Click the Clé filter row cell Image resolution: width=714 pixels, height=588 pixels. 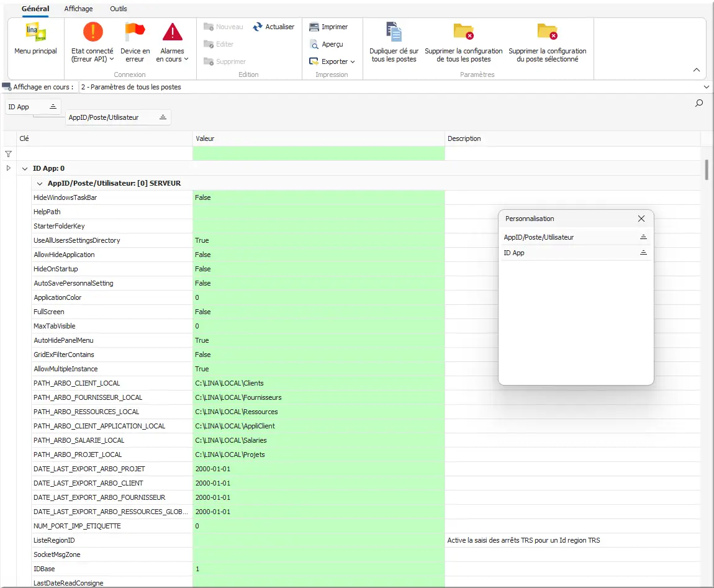tap(104, 153)
